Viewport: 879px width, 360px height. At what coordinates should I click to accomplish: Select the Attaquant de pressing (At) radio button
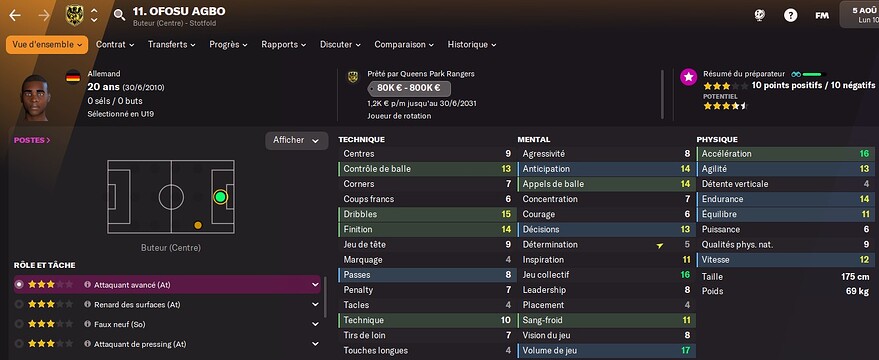(x=20, y=344)
